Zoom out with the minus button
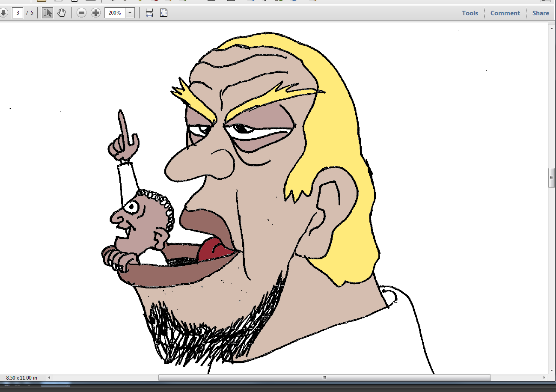The width and height of the screenshot is (556, 392). coord(81,13)
